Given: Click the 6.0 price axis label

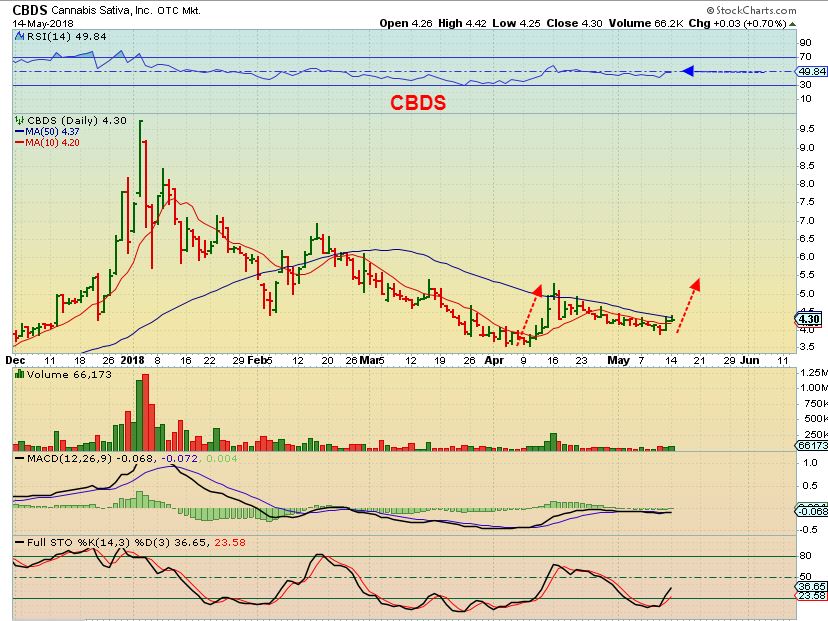Looking at the screenshot, I should pyautogui.click(x=807, y=257).
